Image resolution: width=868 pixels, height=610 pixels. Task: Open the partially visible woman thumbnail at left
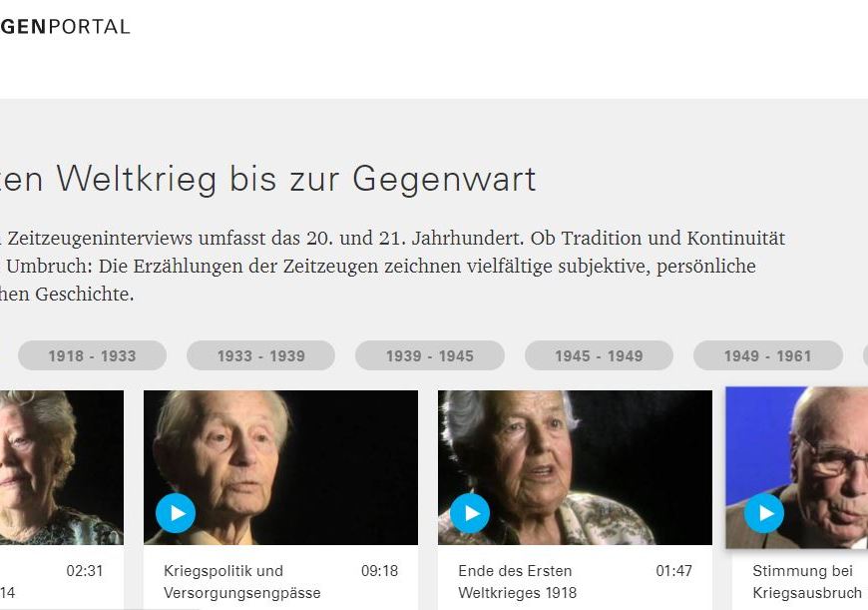62,467
